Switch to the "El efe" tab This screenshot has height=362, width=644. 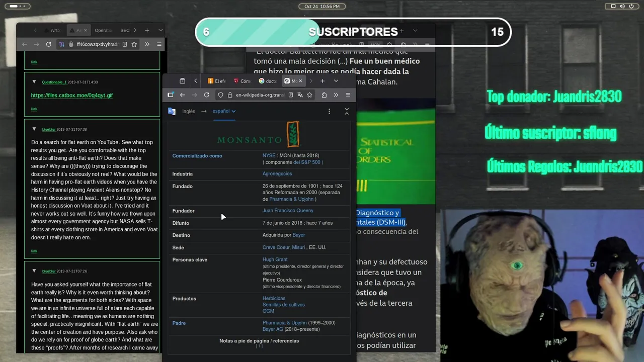click(217, 81)
